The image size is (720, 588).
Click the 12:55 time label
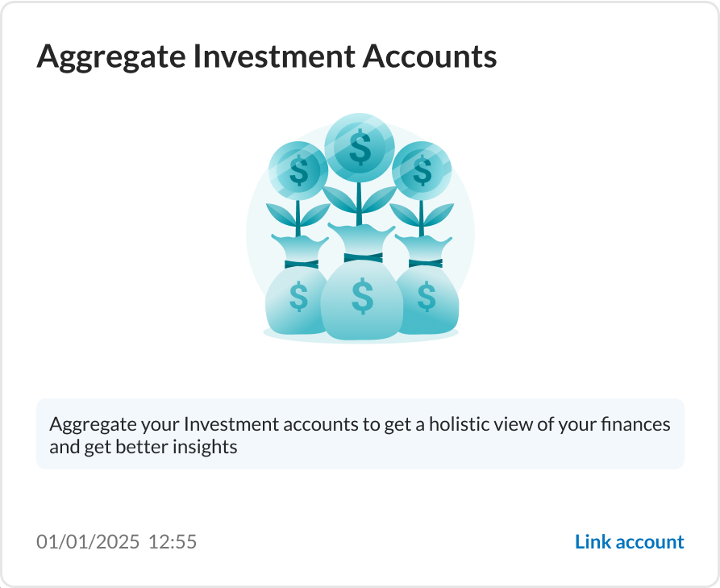173,541
